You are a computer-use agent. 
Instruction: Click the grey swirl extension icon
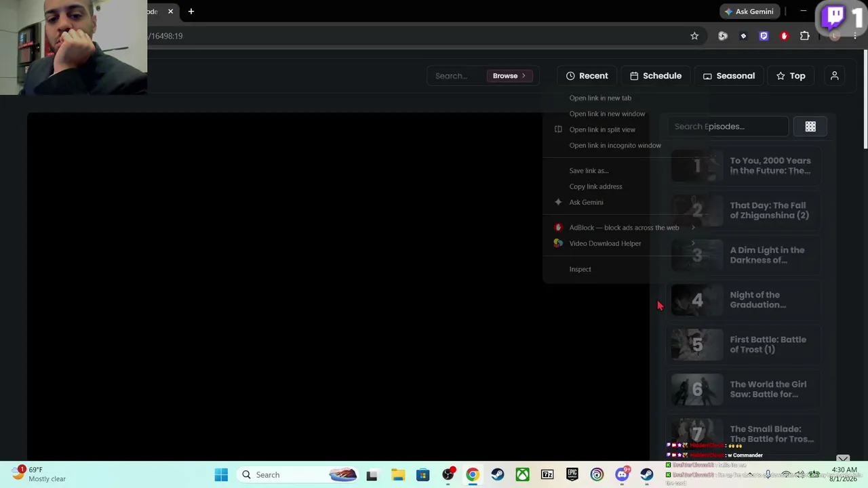[723, 36]
